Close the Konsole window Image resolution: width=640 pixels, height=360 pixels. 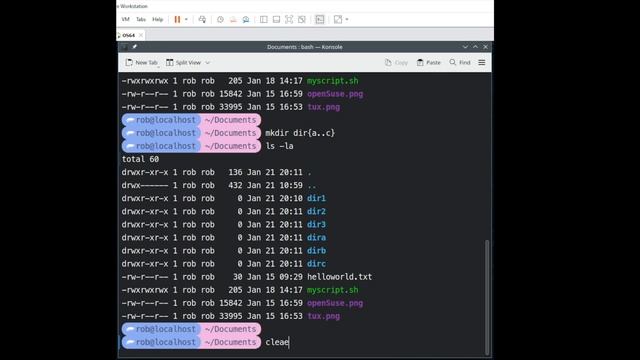[x=485, y=47]
